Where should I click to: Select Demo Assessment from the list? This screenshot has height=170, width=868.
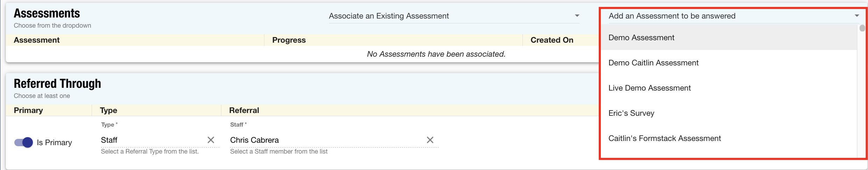[x=641, y=38]
